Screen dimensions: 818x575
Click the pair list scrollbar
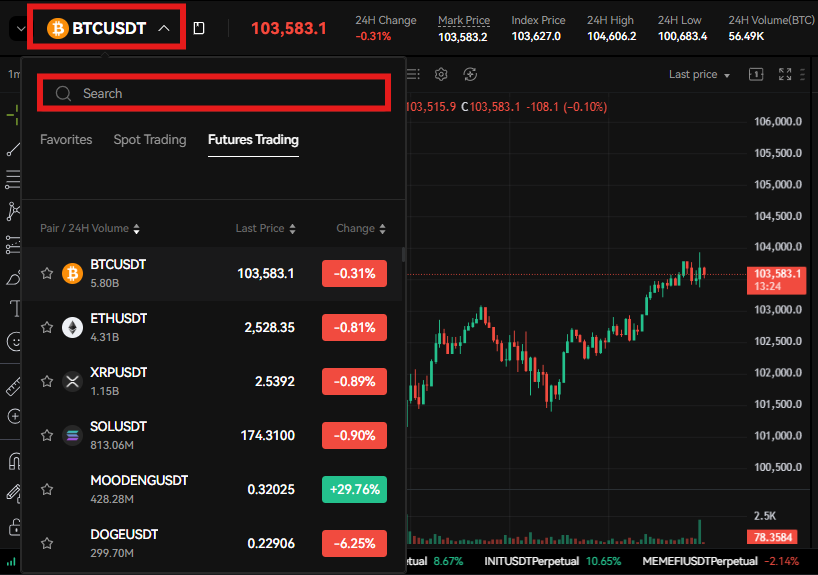(403, 255)
